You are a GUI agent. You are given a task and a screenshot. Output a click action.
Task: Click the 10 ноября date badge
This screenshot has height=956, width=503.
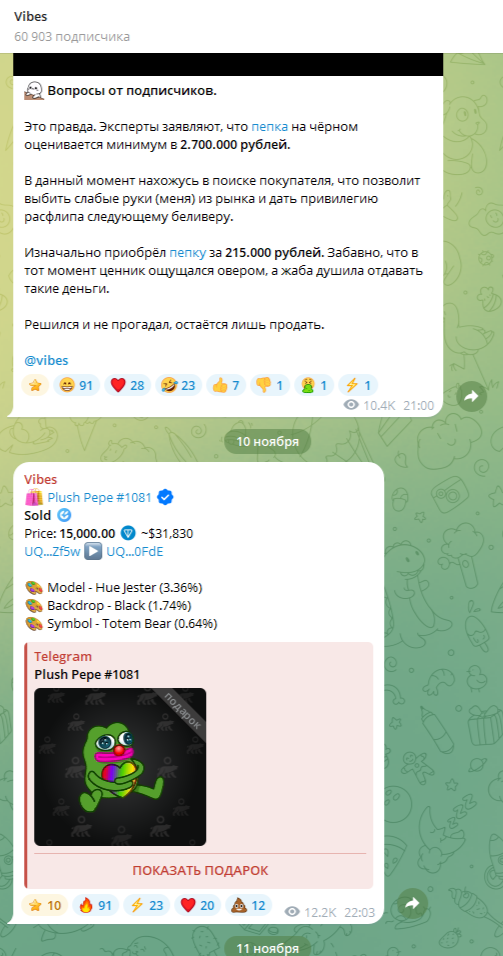[267, 441]
